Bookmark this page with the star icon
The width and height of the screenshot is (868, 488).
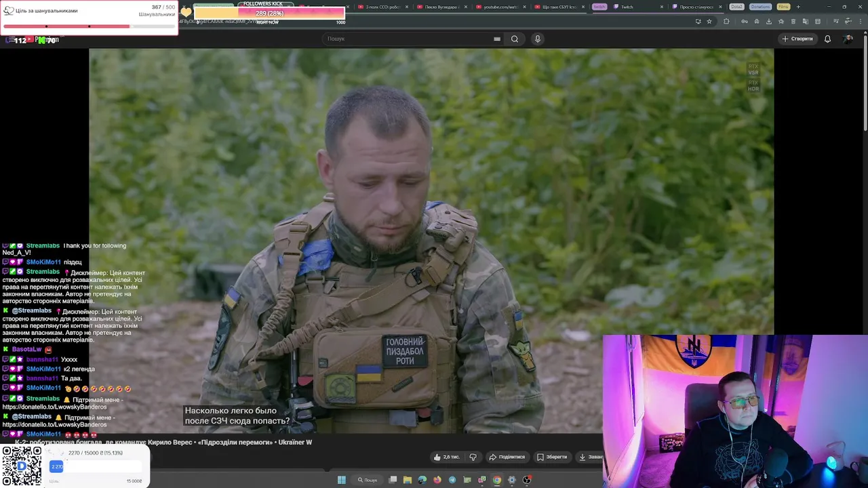tap(709, 21)
